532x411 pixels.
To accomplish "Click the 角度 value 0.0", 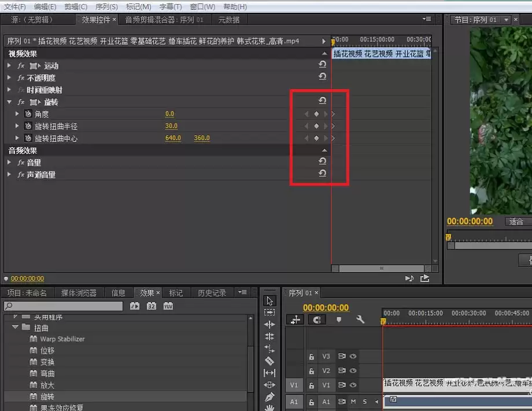I will (169, 114).
